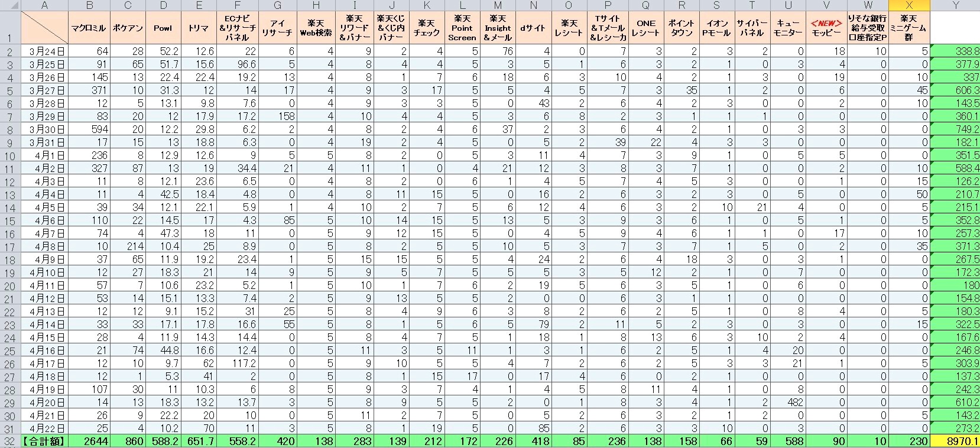Click the アイリサーチ total 420

(x=277, y=441)
